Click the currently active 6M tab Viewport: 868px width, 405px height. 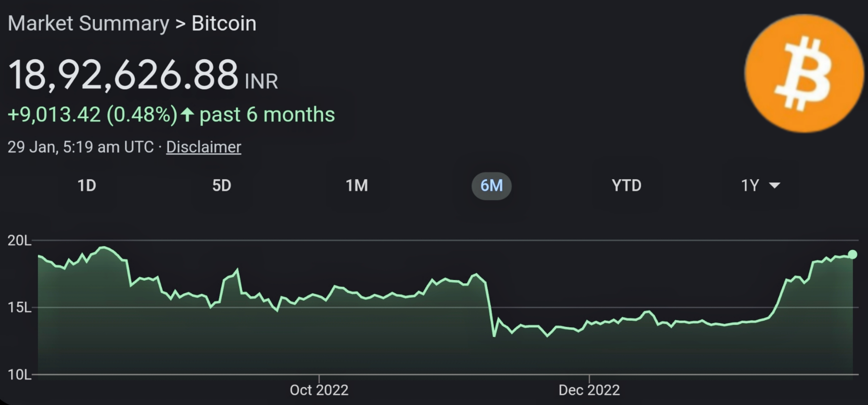coord(491,186)
